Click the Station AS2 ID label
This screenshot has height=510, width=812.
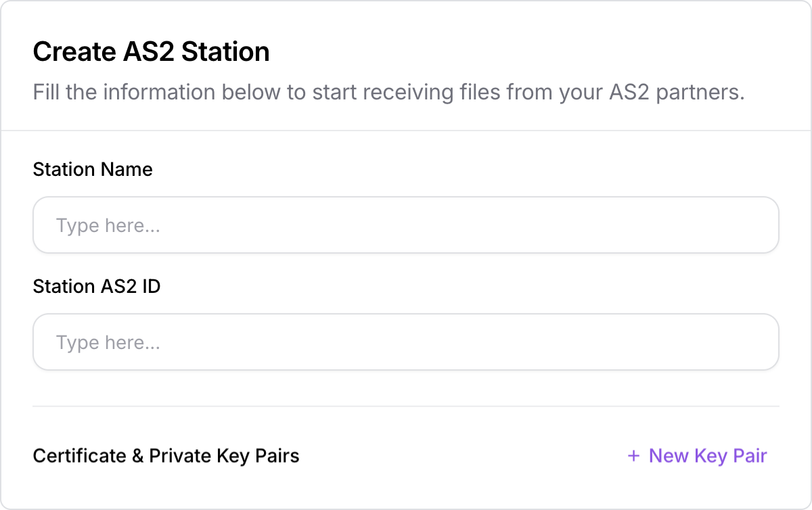click(x=97, y=286)
